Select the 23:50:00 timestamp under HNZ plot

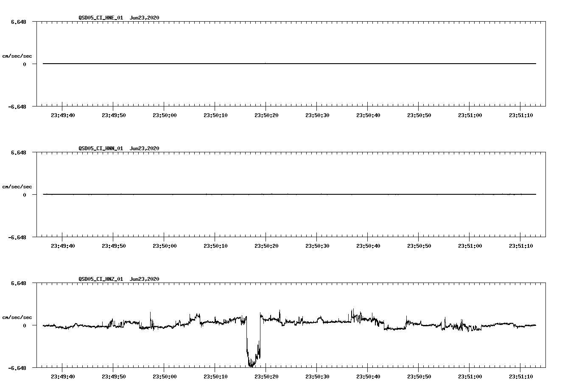point(165,377)
